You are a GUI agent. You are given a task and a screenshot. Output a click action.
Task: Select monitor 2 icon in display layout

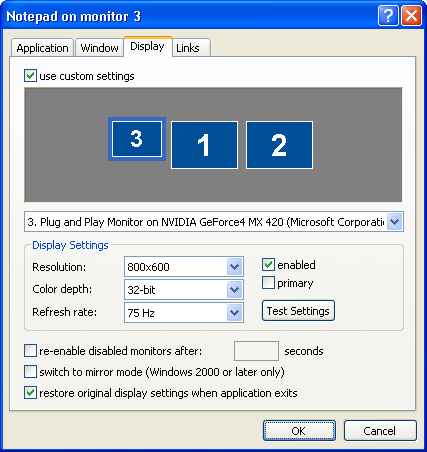pos(279,145)
